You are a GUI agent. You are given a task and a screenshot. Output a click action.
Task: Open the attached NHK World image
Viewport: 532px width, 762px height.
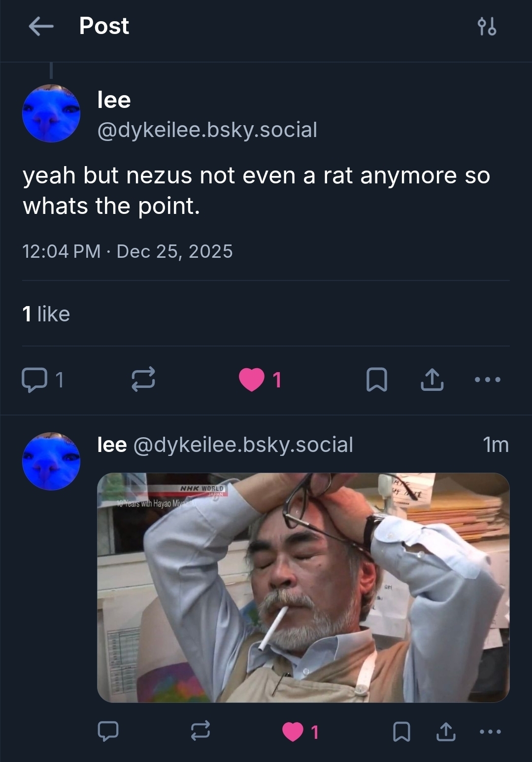[303, 587]
